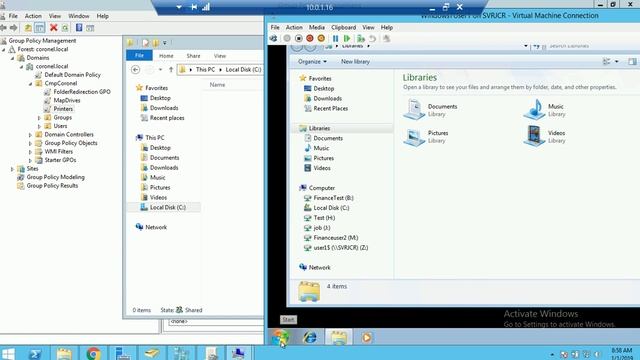Open the change view dropdown arrow in VM Explorer
Image resolution: width=640 pixels, height=360 pixels.
(x=616, y=62)
